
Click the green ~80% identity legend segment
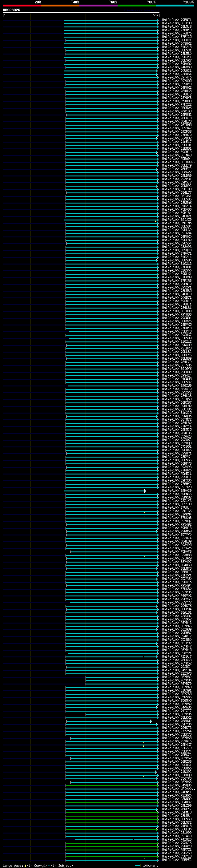137,6
